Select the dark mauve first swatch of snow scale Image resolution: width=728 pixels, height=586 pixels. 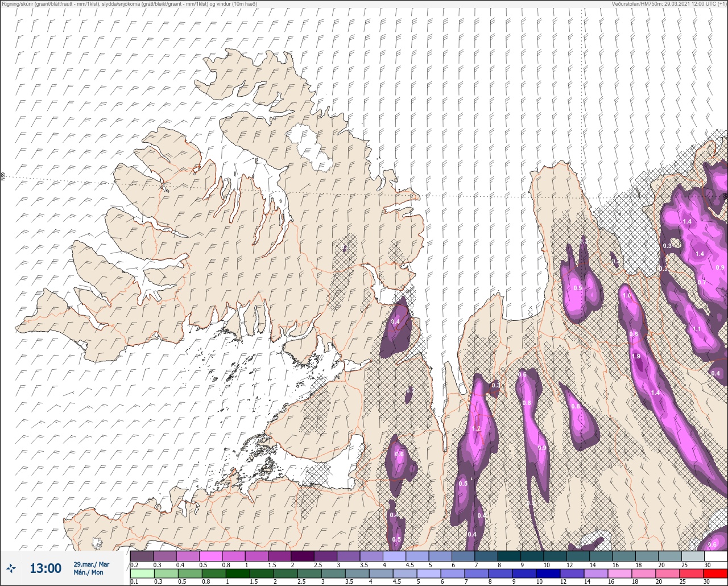point(142,556)
